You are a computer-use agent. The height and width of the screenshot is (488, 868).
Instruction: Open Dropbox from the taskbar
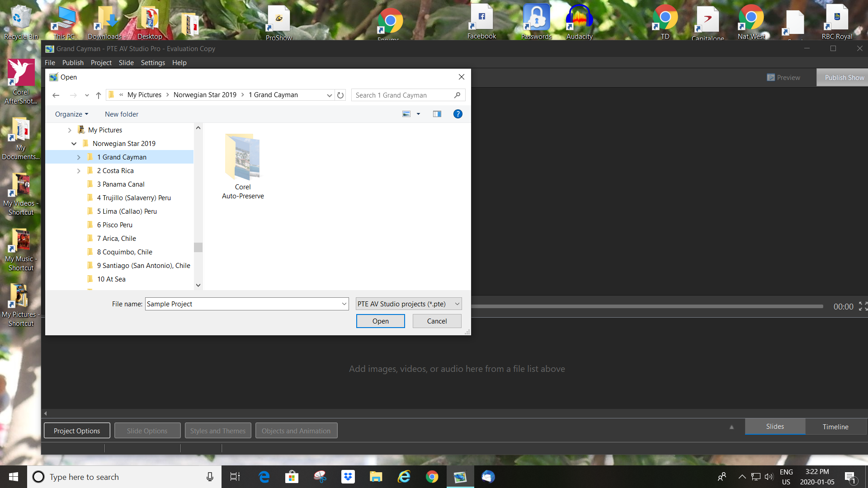[348, 477]
